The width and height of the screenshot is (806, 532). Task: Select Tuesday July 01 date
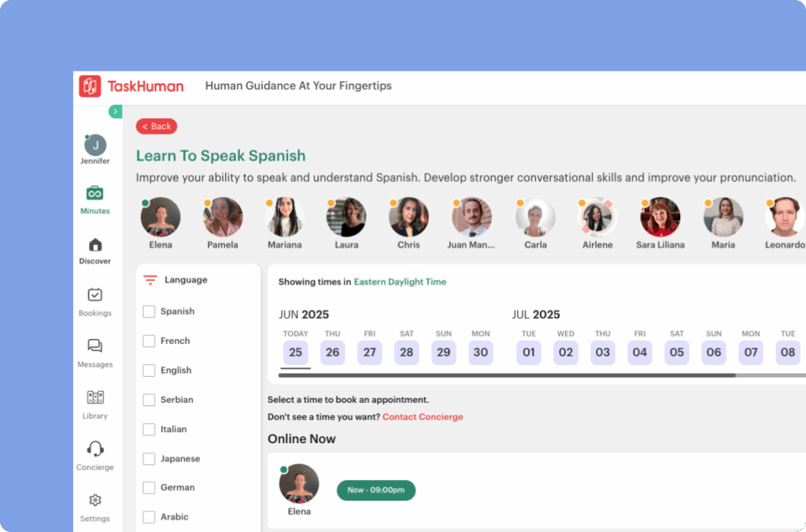(528, 353)
